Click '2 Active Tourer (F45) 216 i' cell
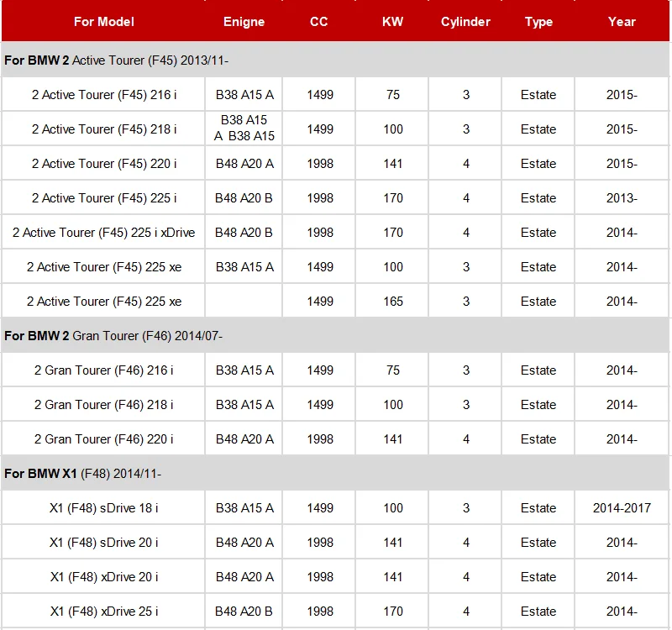This screenshot has height=630, width=672. [x=103, y=95]
